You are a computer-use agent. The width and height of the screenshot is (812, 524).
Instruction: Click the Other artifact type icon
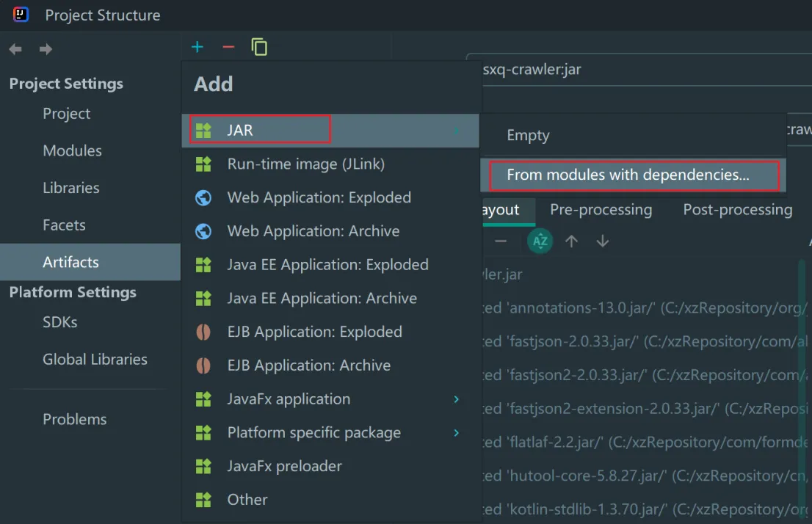point(203,501)
